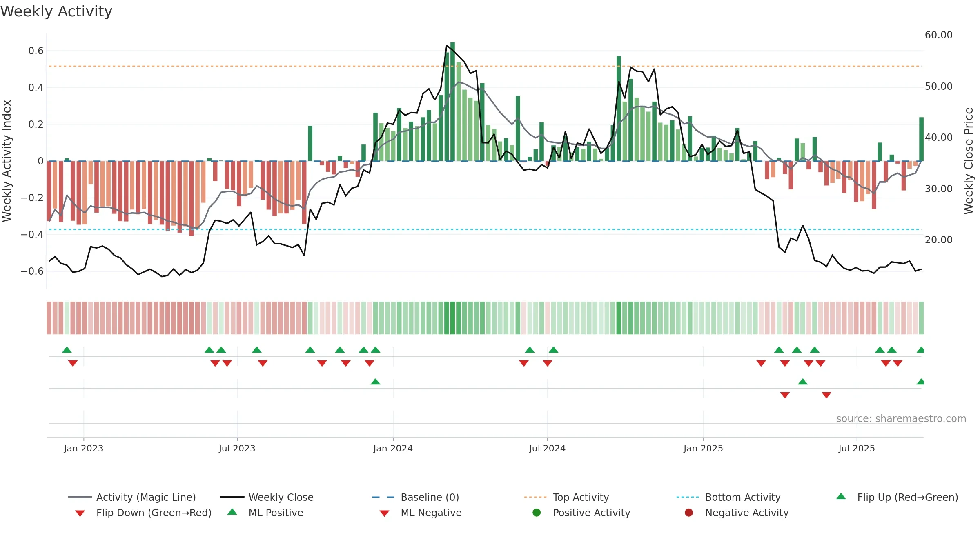980x551 pixels.
Task: Click the 0.2 activity index tick
Action: (x=36, y=124)
